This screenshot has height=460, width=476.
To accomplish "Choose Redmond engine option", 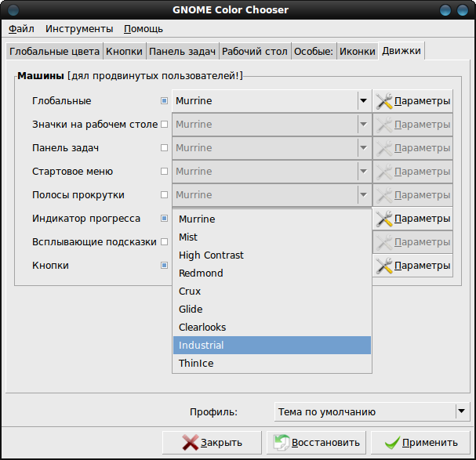I will [x=272, y=273].
